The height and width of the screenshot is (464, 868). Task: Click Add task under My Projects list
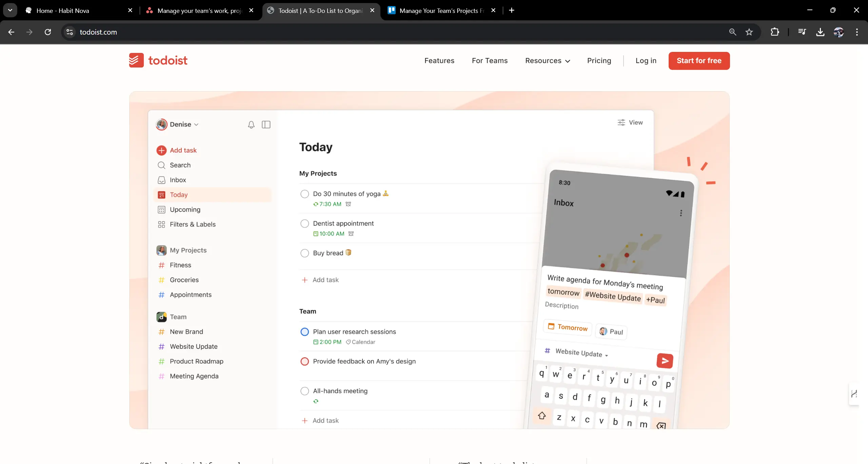(x=320, y=280)
